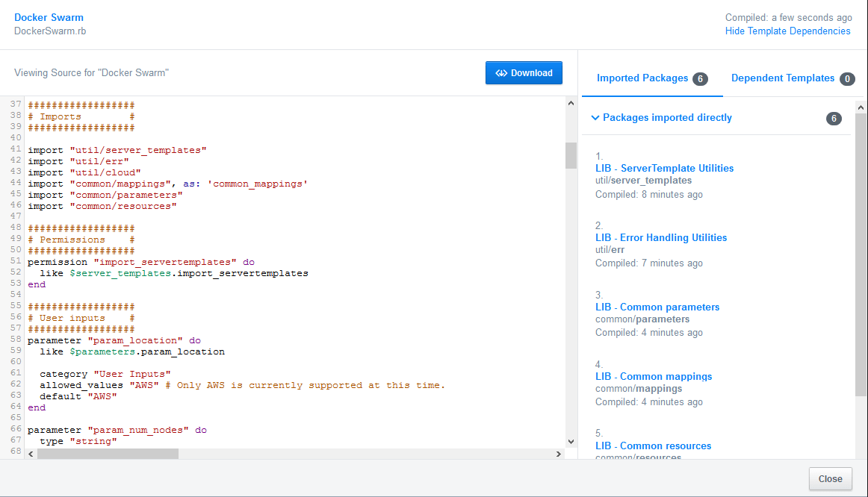Click Hide Template Dependencies link
Screen dimensions: 868x497
pyautogui.click(x=787, y=31)
